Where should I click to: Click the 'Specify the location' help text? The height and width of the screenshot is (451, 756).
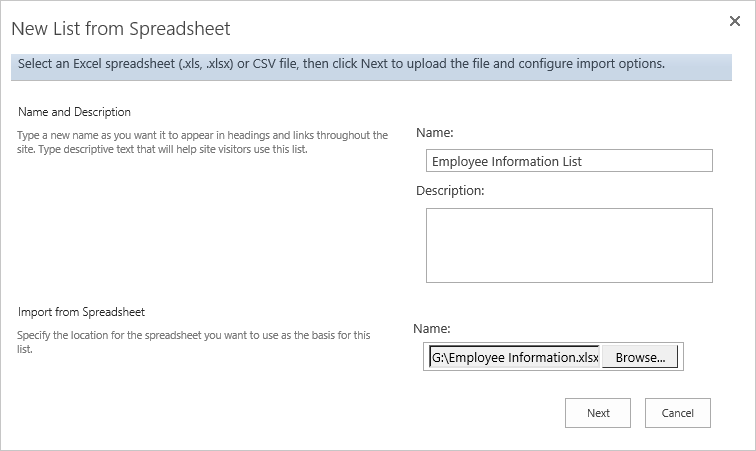coord(193,342)
